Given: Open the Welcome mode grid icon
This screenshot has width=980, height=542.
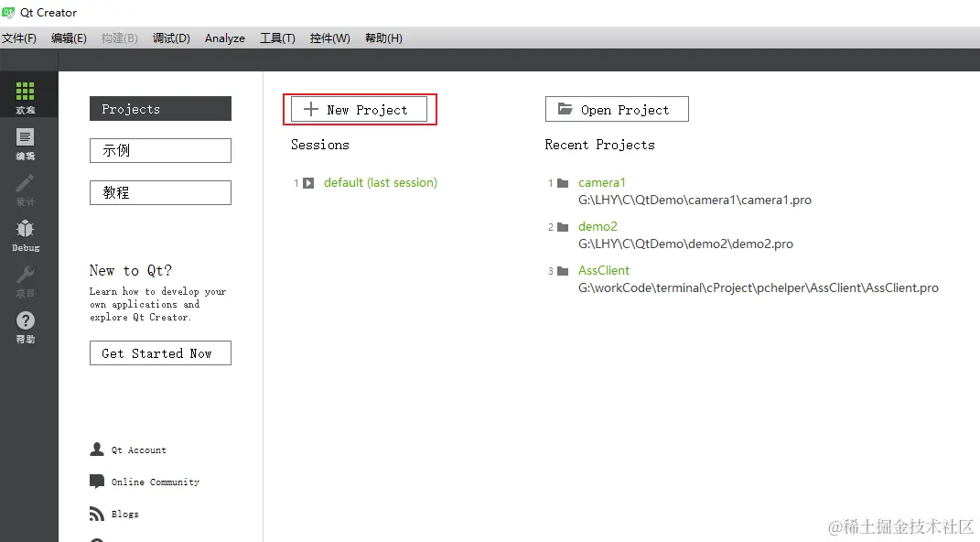Looking at the screenshot, I should pyautogui.click(x=25, y=92).
